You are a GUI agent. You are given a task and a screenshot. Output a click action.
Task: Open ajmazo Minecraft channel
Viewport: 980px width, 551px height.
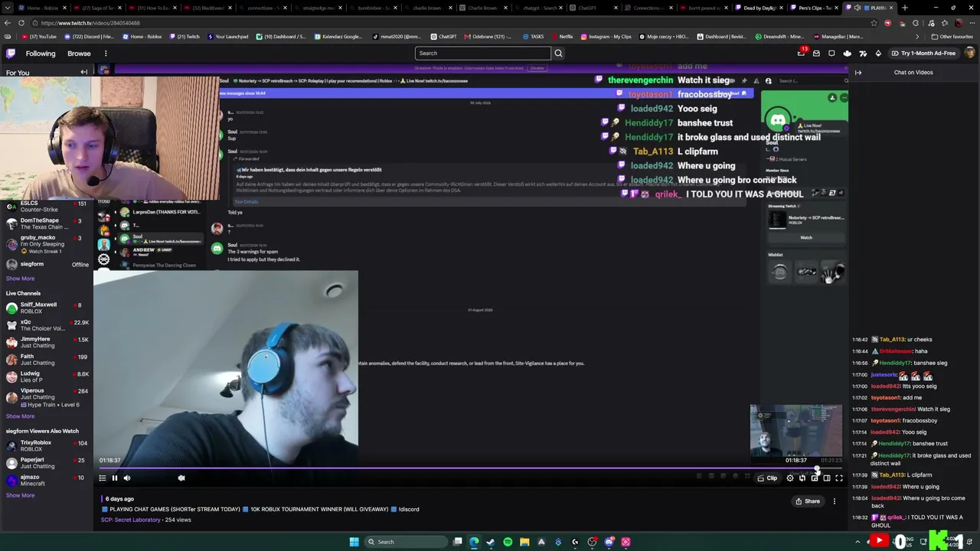47,481
